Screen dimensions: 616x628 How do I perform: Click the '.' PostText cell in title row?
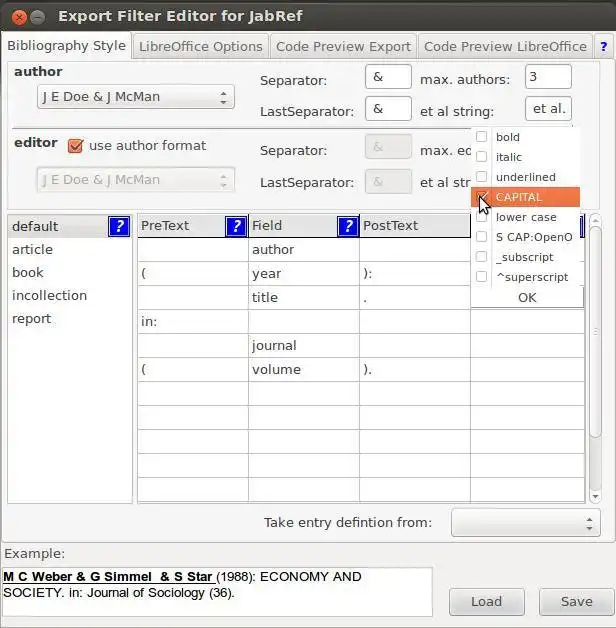point(415,298)
